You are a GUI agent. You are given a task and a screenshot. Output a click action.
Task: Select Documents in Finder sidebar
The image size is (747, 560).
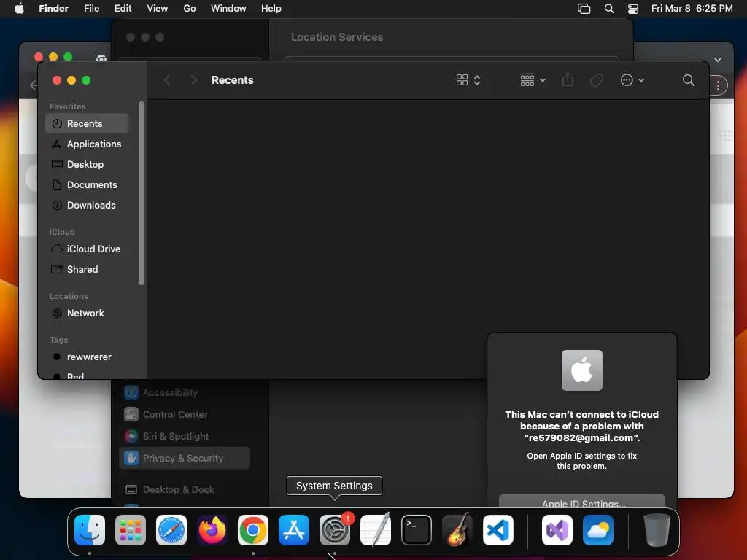88,184
